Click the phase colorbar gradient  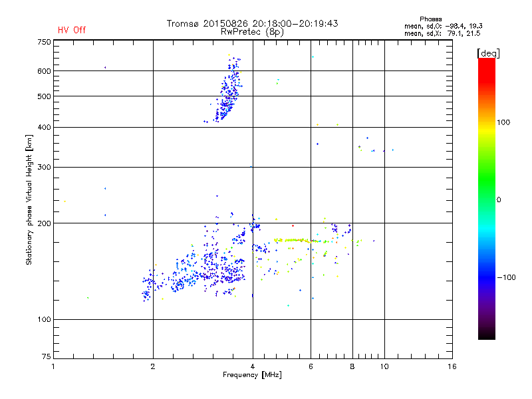click(487, 199)
